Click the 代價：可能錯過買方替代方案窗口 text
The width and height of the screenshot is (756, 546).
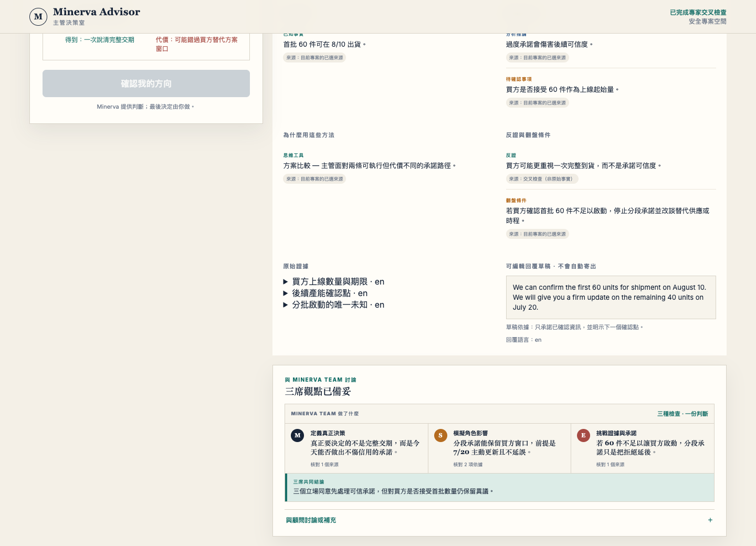pos(197,44)
